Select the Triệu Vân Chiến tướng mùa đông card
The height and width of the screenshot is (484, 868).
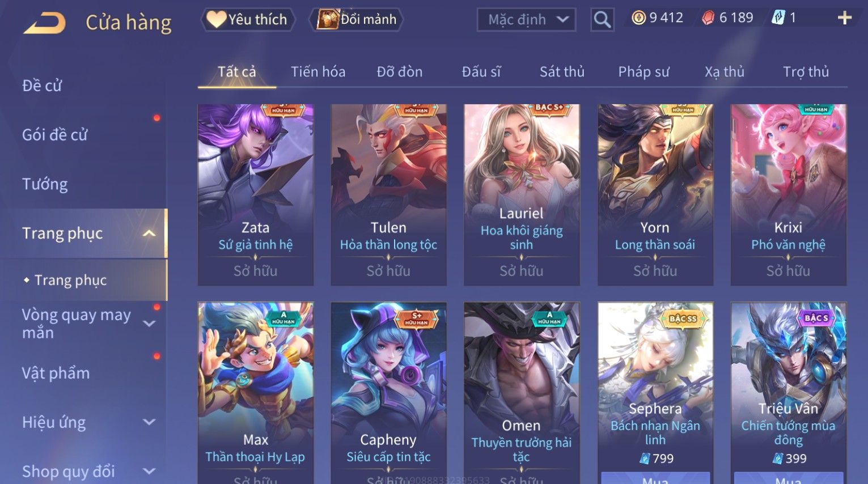click(x=789, y=385)
